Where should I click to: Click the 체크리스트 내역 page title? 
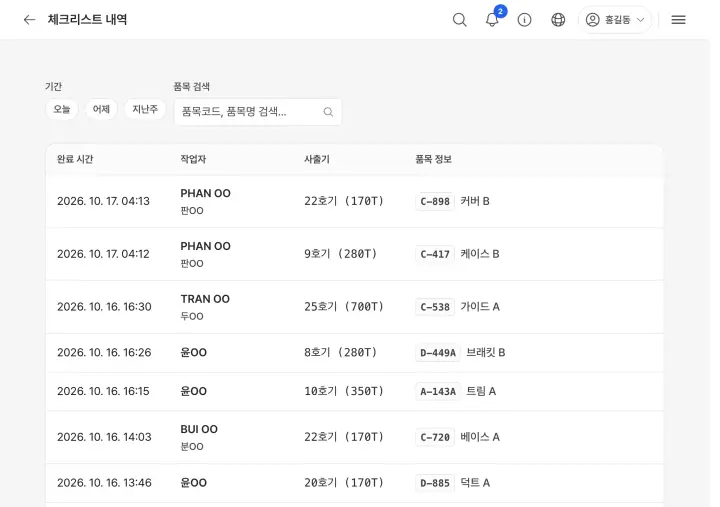(87, 20)
